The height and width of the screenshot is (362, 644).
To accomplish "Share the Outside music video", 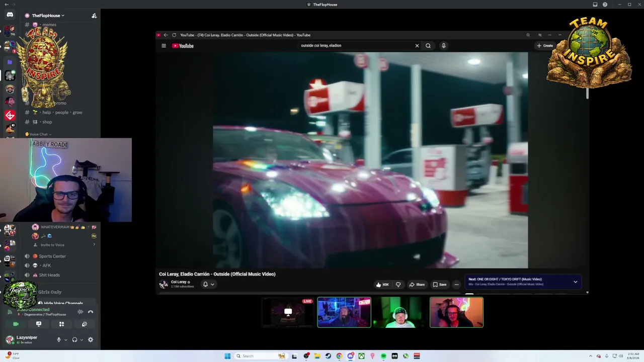I will [417, 285].
